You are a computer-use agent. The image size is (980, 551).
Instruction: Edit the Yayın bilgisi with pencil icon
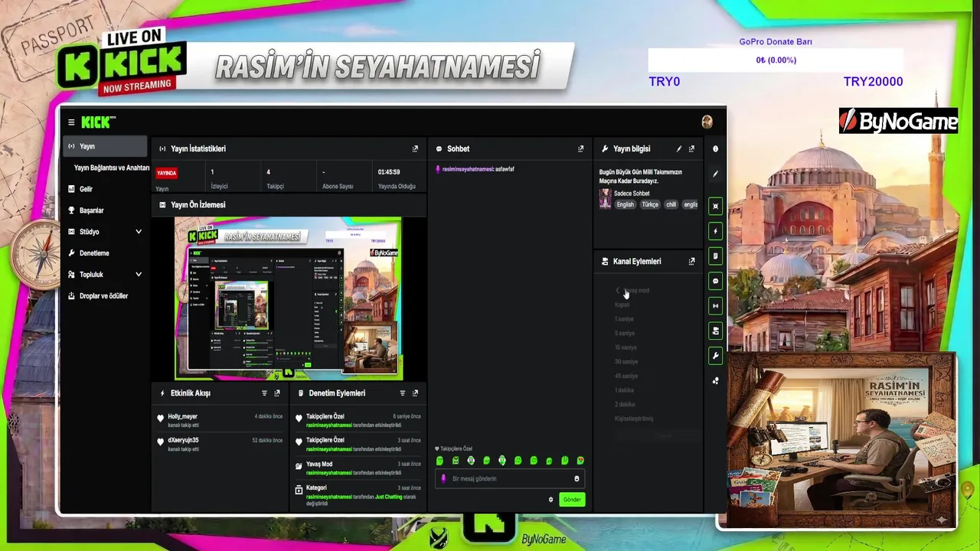pos(678,149)
